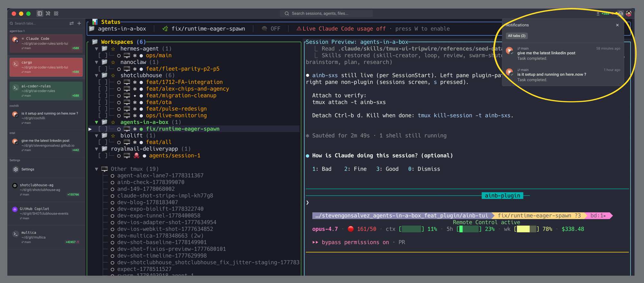Toggle the checkbox for agents/session-1
The image size is (644, 283).
pyautogui.click(x=103, y=156)
